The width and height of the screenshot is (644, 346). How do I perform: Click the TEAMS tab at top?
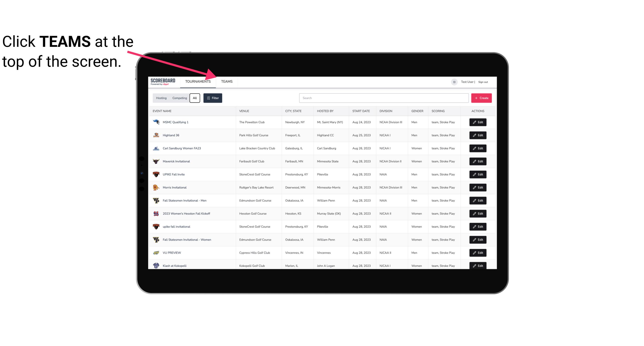point(226,81)
